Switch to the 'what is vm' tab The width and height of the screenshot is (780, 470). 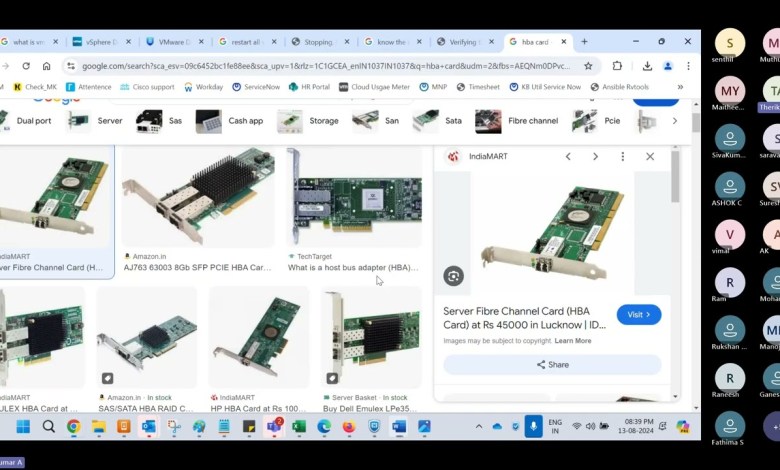tap(28, 42)
